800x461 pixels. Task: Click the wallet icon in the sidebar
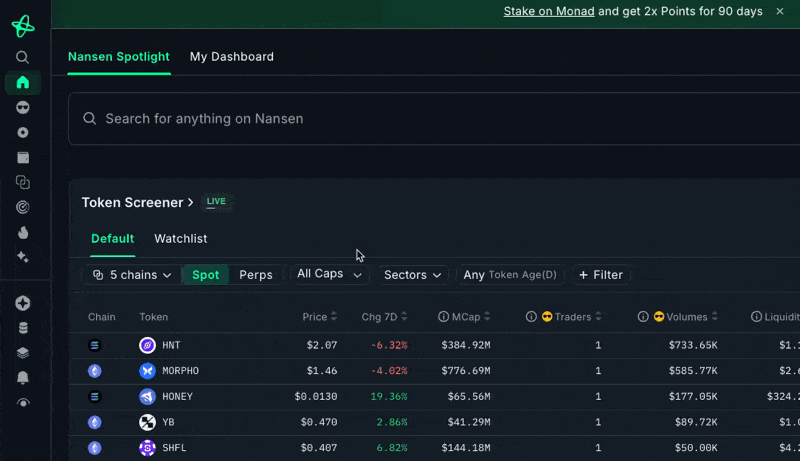pos(23,158)
